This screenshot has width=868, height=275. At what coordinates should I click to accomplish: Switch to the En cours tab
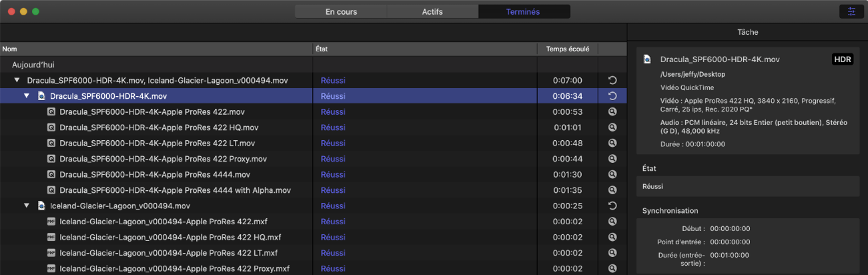pos(341,11)
